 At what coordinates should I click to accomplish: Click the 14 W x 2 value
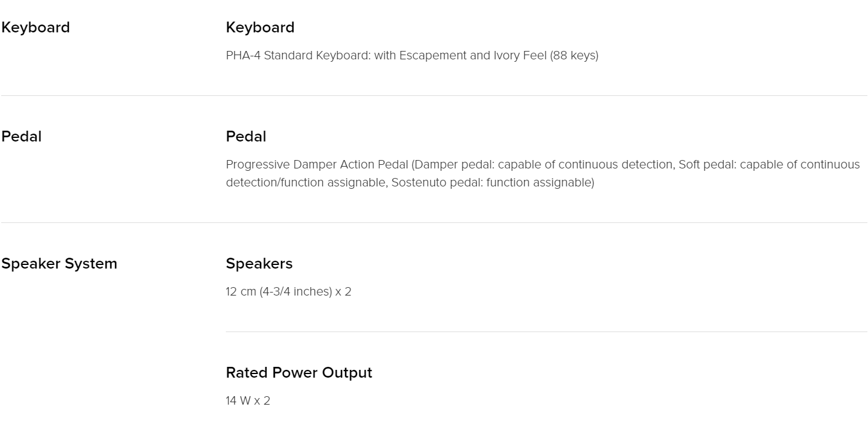click(248, 401)
